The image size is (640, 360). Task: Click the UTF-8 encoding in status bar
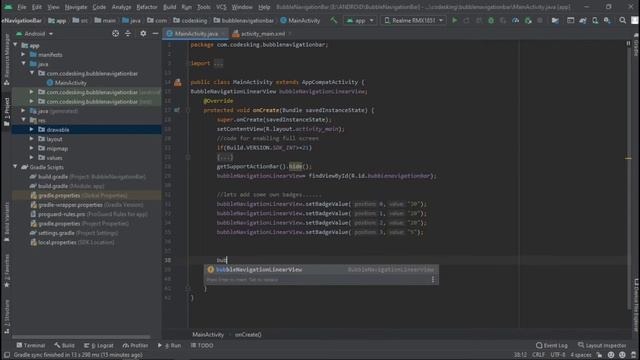point(558,355)
